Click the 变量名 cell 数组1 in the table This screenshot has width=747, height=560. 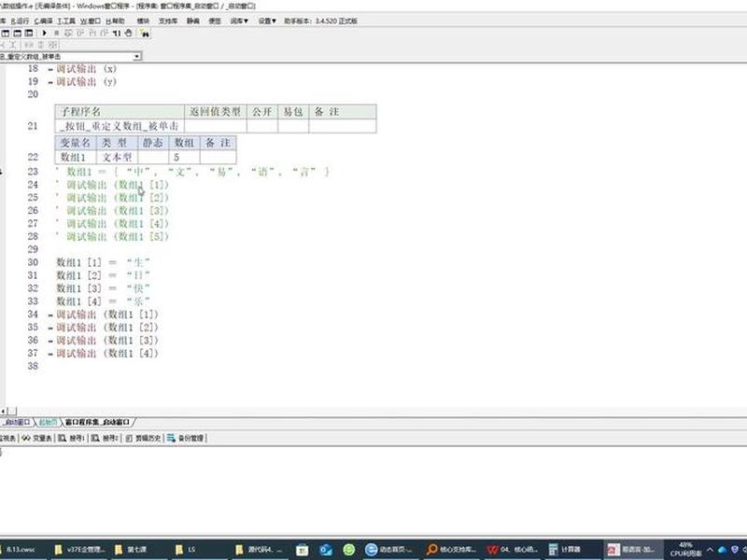[76, 157]
